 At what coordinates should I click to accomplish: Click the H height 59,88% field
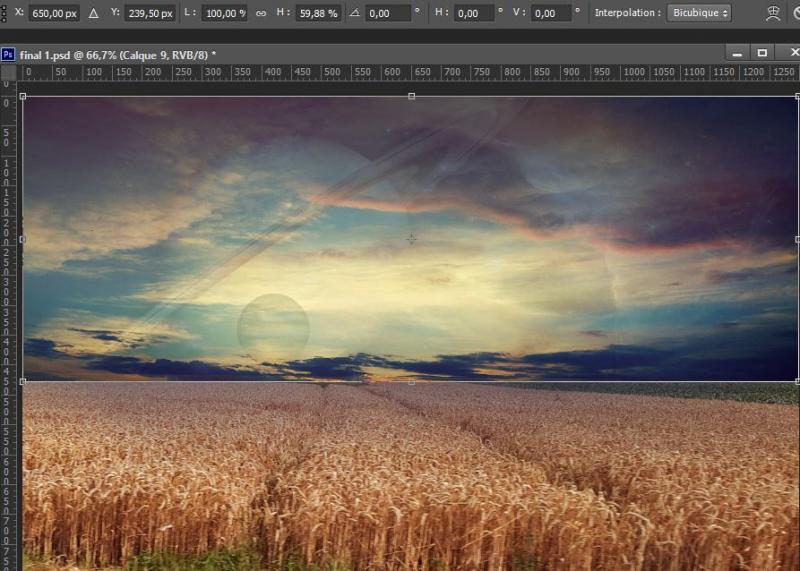[x=316, y=14]
